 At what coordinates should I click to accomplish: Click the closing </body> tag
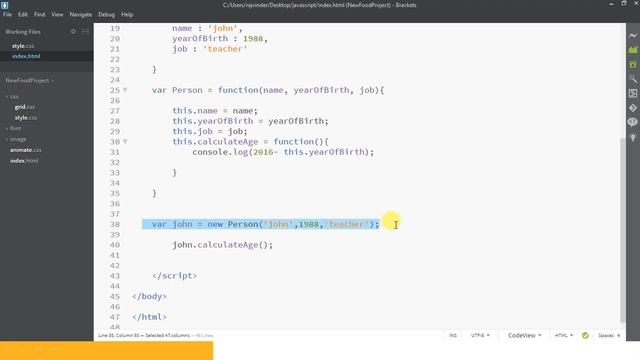coord(149,296)
